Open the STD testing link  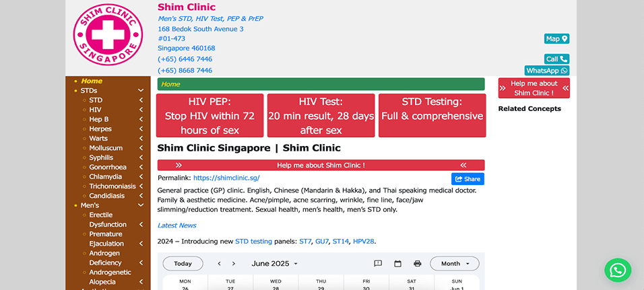pyautogui.click(x=253, y=242)
